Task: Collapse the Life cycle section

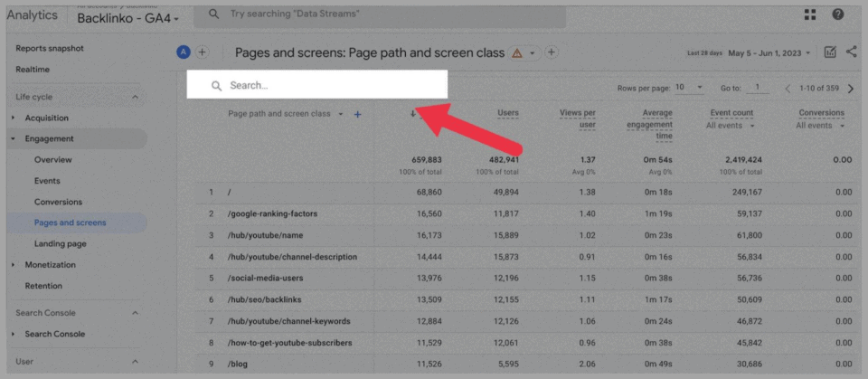Action: click(135, 97)
